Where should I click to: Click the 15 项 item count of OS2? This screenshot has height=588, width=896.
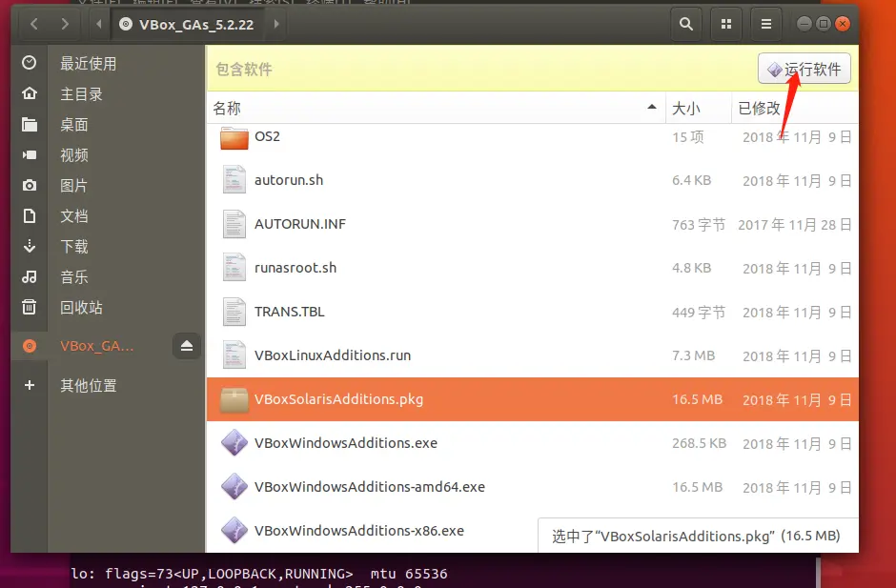[687, 137]
